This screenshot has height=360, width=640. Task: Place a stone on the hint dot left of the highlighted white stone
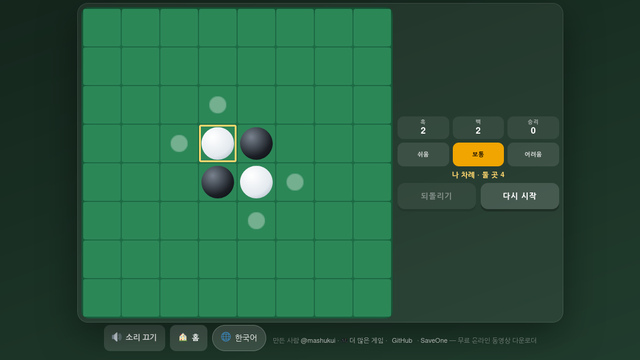179,144
